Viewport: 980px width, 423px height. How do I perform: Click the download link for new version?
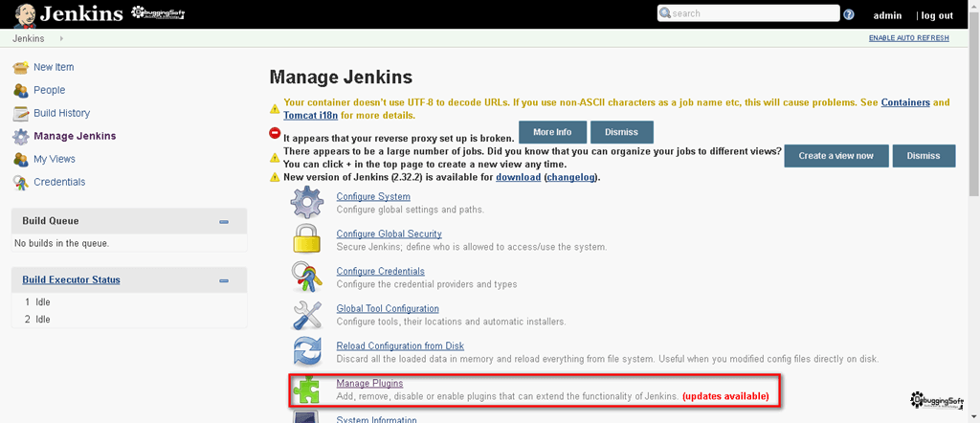tap(518, 177)
